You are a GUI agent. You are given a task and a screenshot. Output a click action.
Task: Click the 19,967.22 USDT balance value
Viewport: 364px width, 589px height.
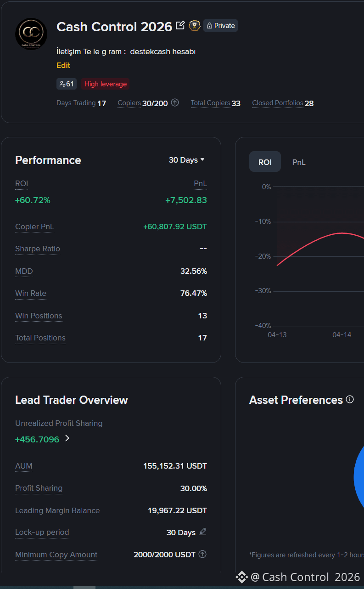pos(177,510)
